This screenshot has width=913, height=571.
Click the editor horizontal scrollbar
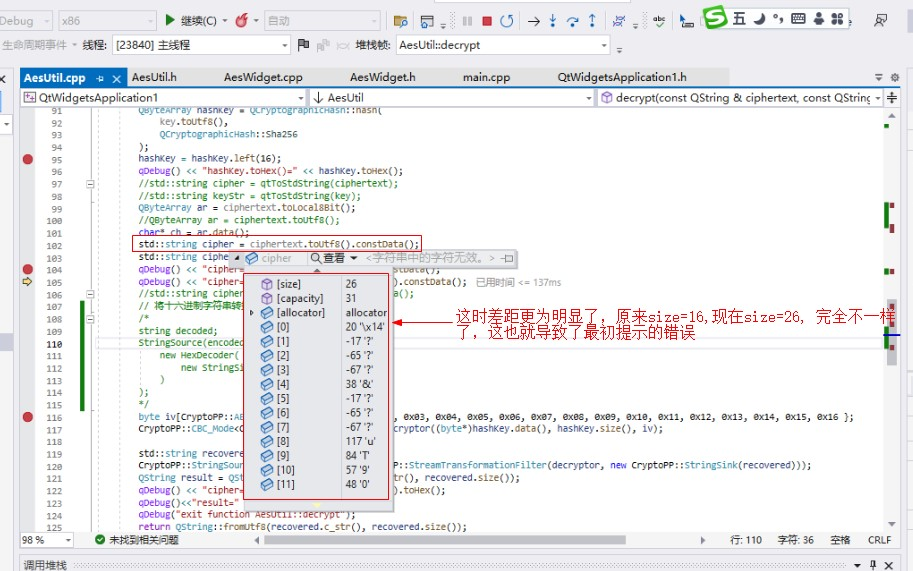click(x=445, y=540)
